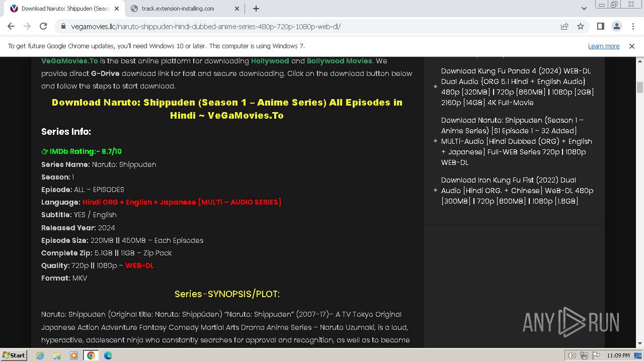This screenshot has width=644, height=362.
Task: Close the Download Naruto tab
Action: pos(117,9)
